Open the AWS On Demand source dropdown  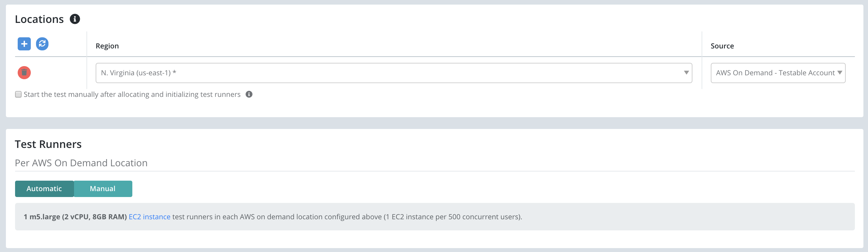[778, 73]
